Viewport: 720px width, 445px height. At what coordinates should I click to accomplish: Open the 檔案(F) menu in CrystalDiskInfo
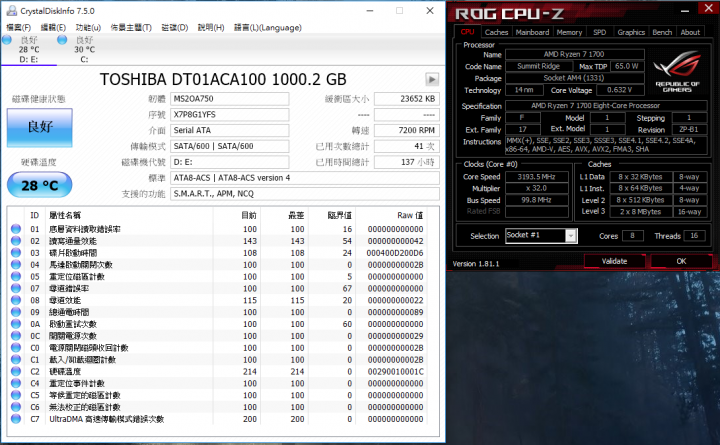point(19,28)
